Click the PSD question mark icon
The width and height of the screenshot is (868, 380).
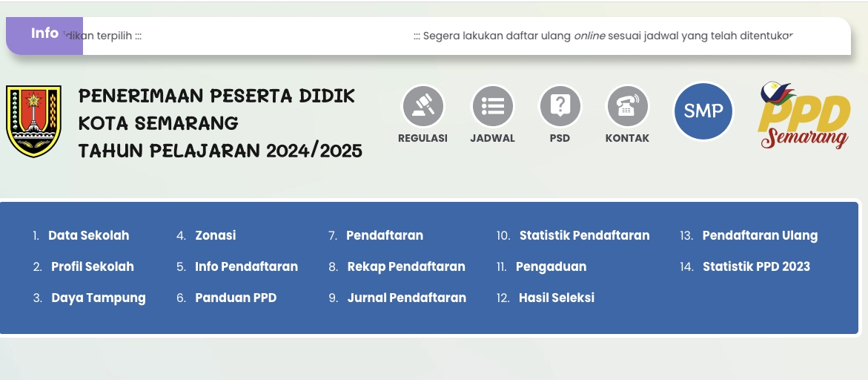(x=560, y=106)
